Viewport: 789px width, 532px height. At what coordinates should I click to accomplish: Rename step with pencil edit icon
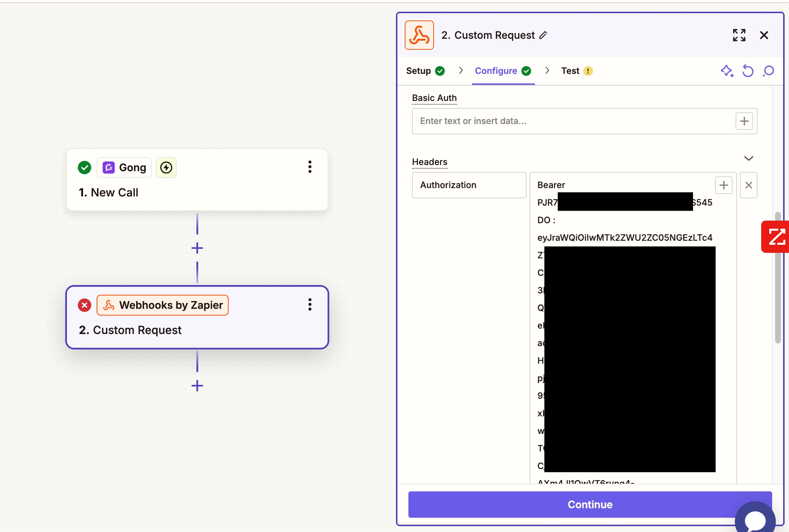click(x=543, y=35)
